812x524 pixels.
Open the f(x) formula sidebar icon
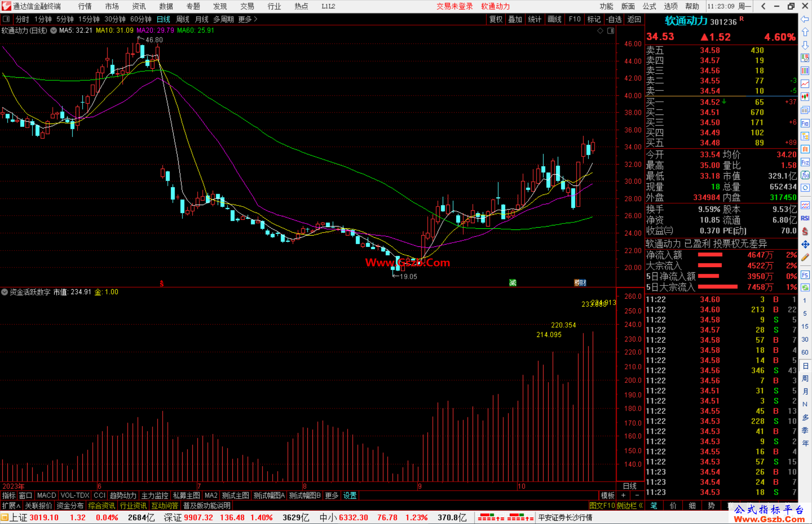pyautogui.click(x=805, y=175)
